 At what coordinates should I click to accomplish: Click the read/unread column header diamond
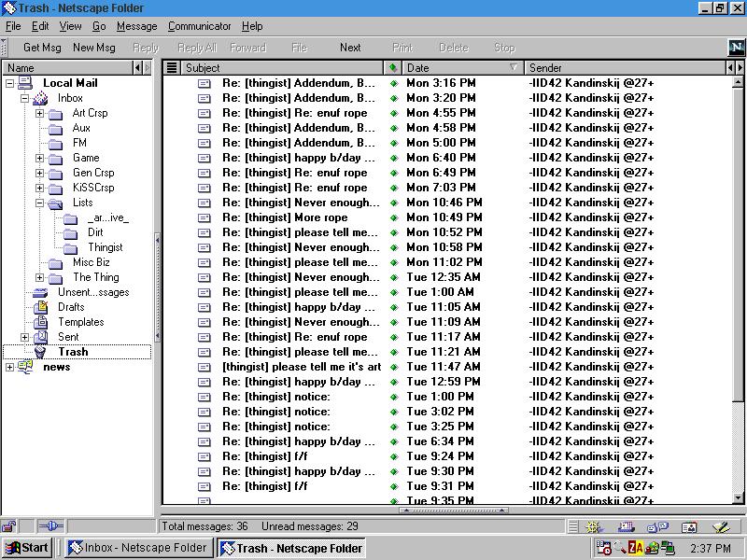pos(393,67)
